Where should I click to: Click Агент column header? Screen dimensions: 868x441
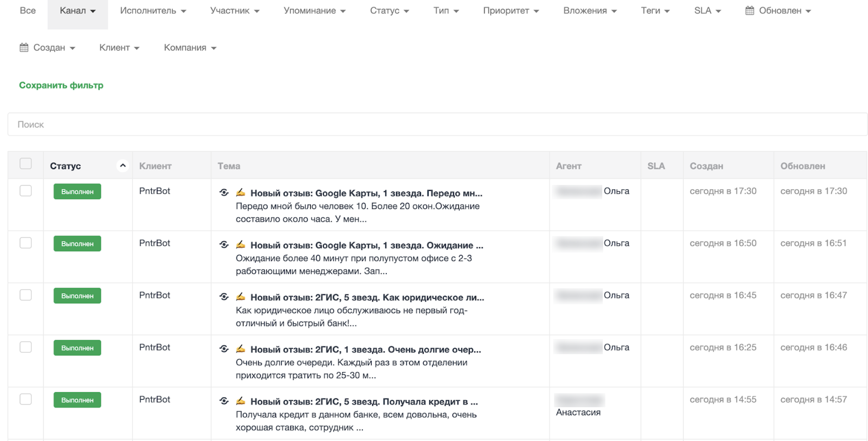[569, 166]
